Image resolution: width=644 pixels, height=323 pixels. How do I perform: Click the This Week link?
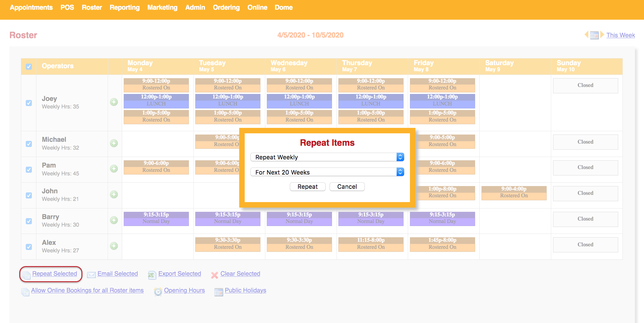tap(620, 35)
